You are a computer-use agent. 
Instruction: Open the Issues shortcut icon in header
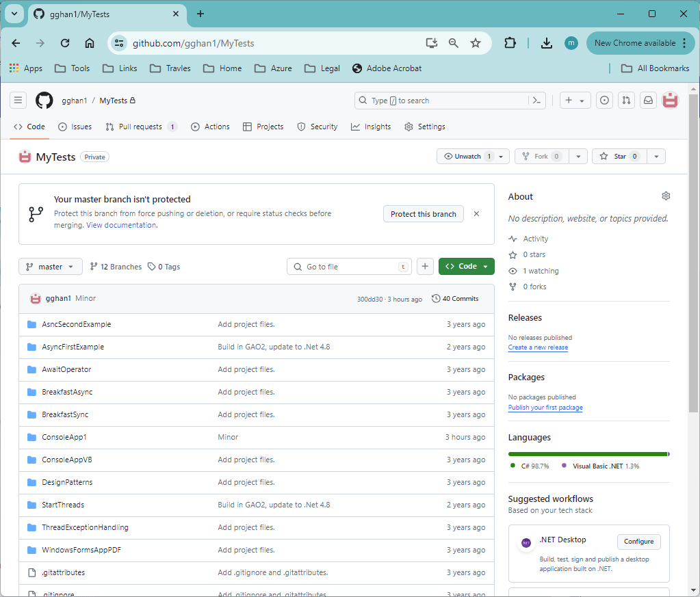(604, 101)
